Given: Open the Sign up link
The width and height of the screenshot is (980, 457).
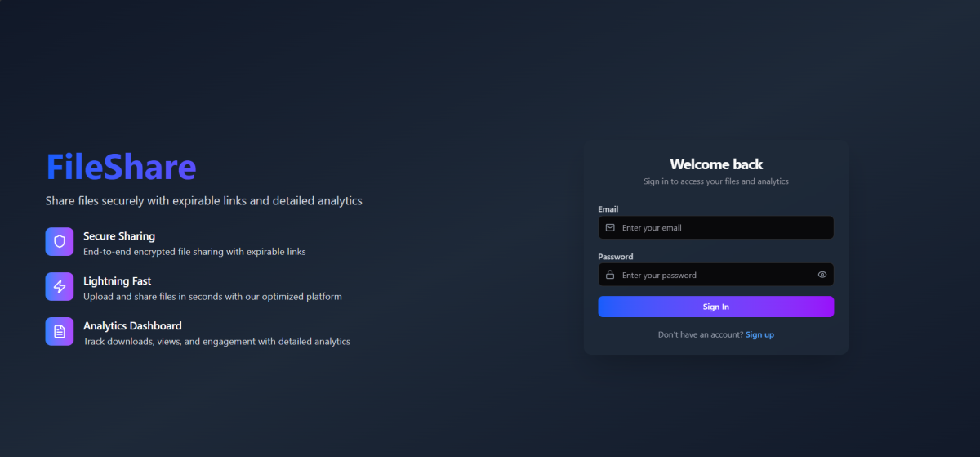Looking at the screenshot, I should pos(759,335).
